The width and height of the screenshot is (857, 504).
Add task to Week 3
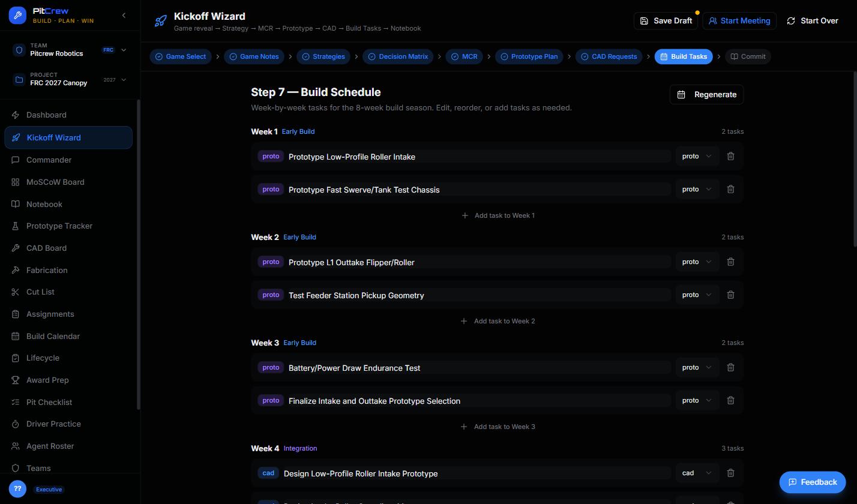pos(498,427)
